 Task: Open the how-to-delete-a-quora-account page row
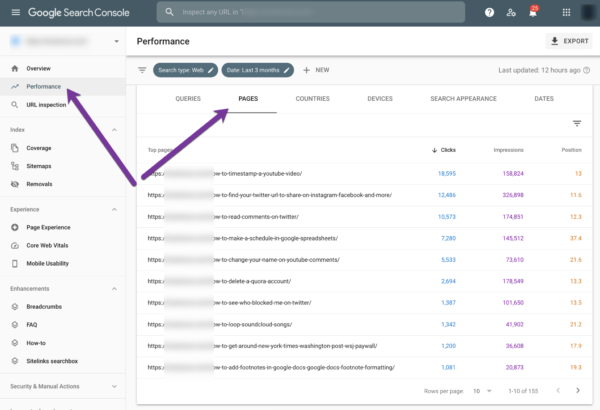(x=365, y=281)
